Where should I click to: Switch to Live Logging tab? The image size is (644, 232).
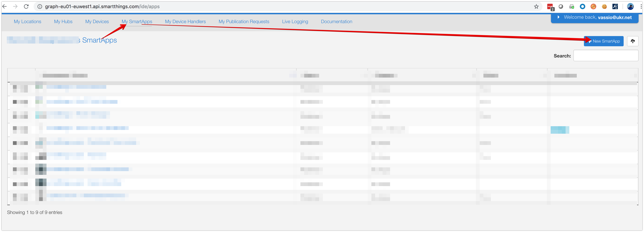click(295, 22)
